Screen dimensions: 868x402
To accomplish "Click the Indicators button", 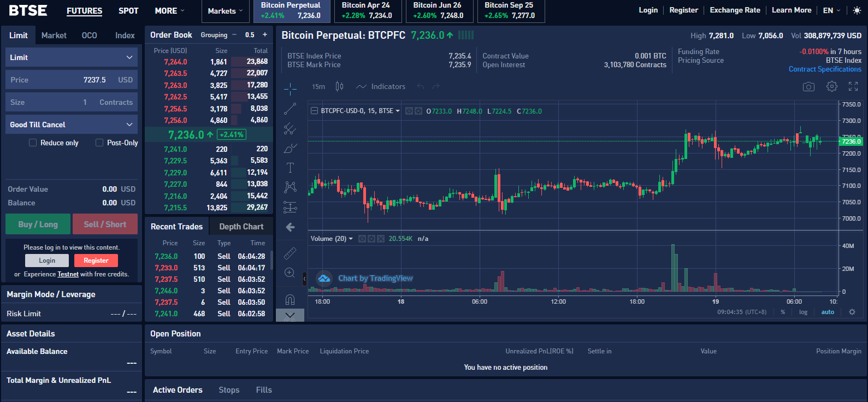I will click(381, 86).
